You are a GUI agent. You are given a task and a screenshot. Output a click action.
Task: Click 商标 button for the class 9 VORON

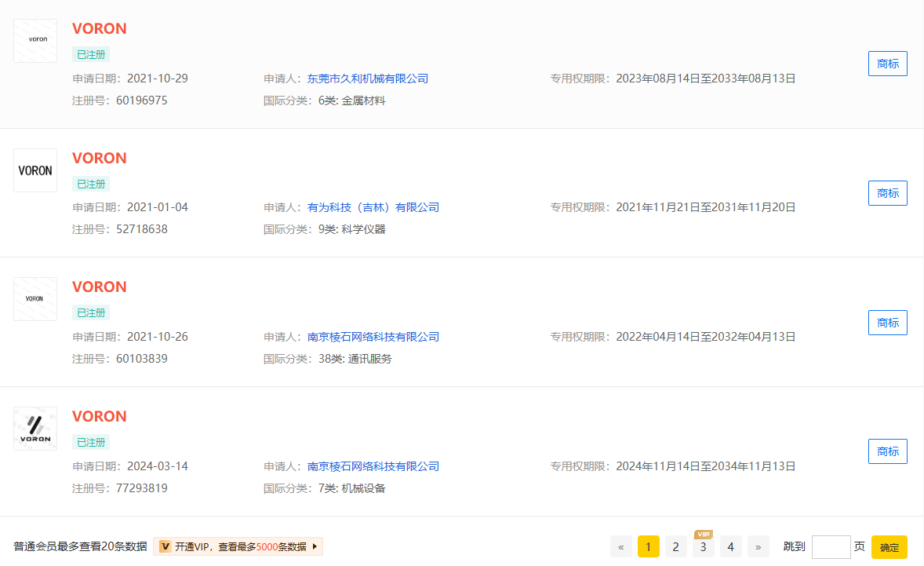(887, 193)
